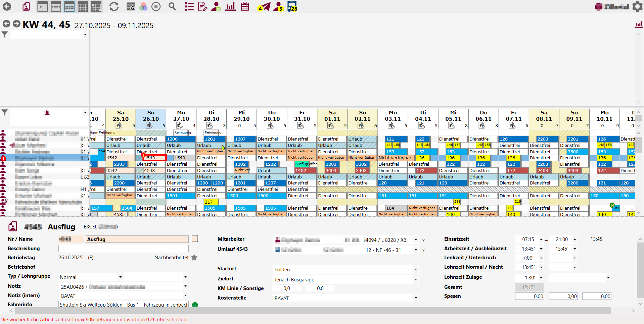644x324 pixels.
Task: Switch to the single-day calendar view
Action: (x=42, y=7)
